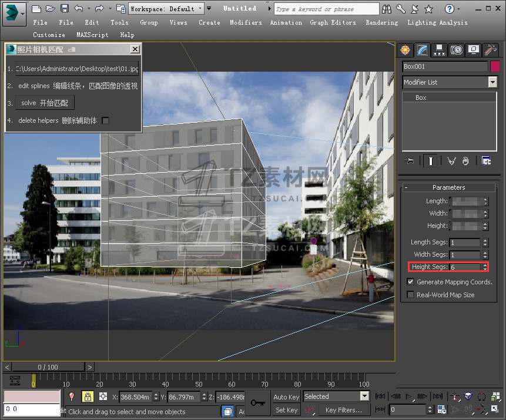Expand the Modifier List dropdown
Image resolution: width=506 pixels, height=420 pixels.
(492, 82)
